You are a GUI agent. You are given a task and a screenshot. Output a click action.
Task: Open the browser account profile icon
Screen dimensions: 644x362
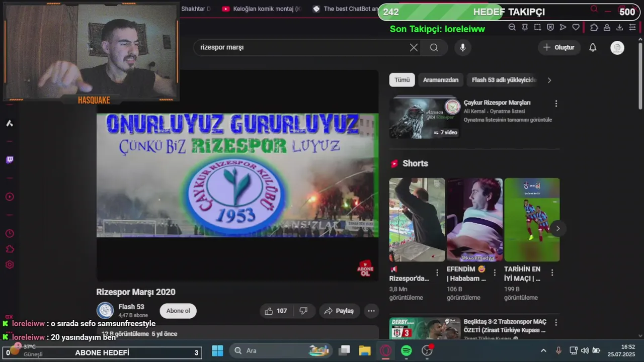pos(607,27)
